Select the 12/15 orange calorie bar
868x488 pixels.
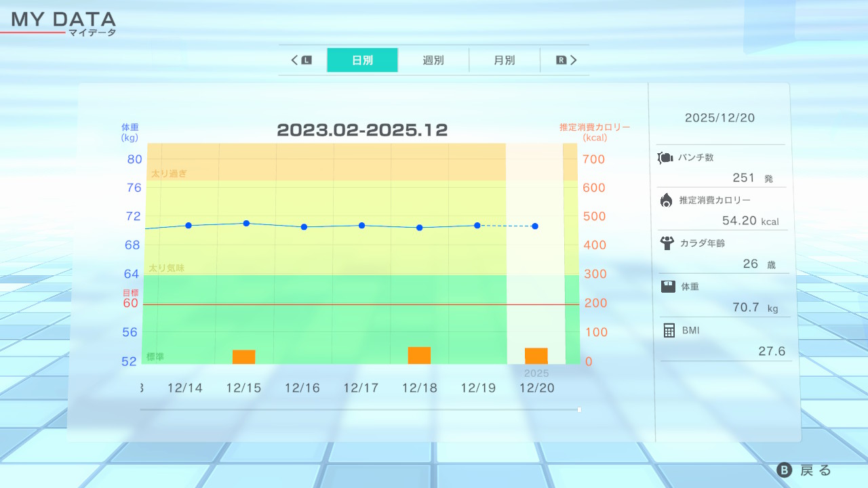243,357
